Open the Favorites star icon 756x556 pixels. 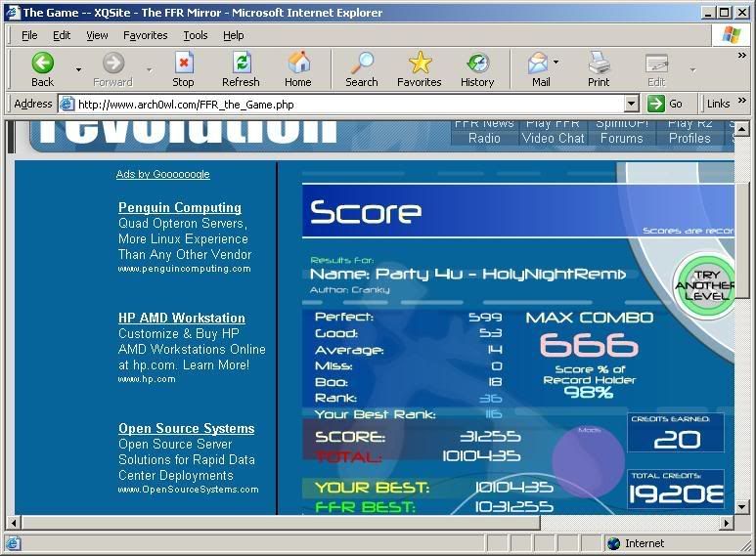[x=419, y=64]
